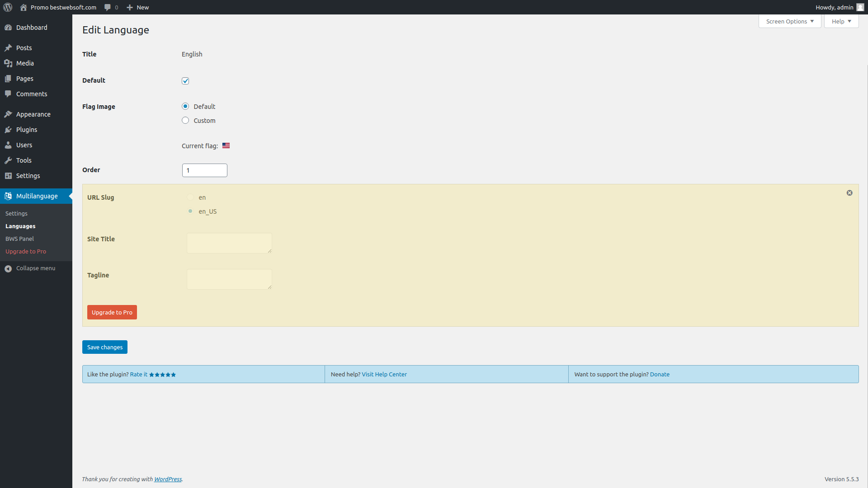Uncheck the Default language checkbox
868x488 pixels.
[185, 81]
